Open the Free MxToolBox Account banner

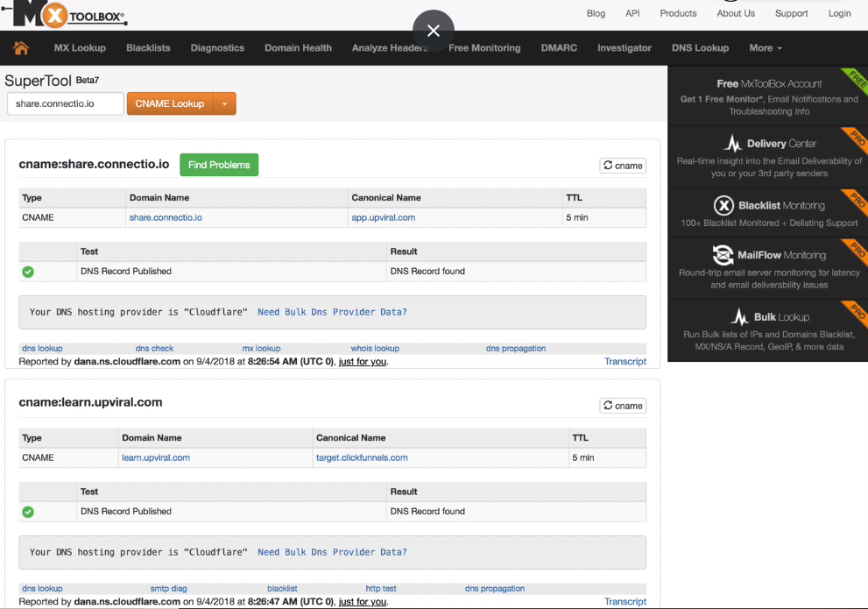click(768, 96)
